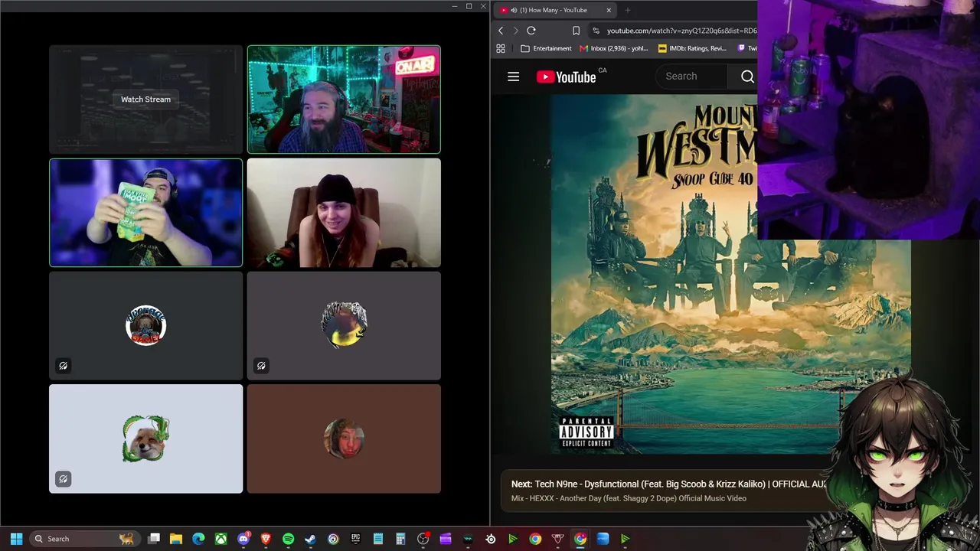Open Brave browser from the taskbar
The image size is (980, 551).
[x=266, y=539]
